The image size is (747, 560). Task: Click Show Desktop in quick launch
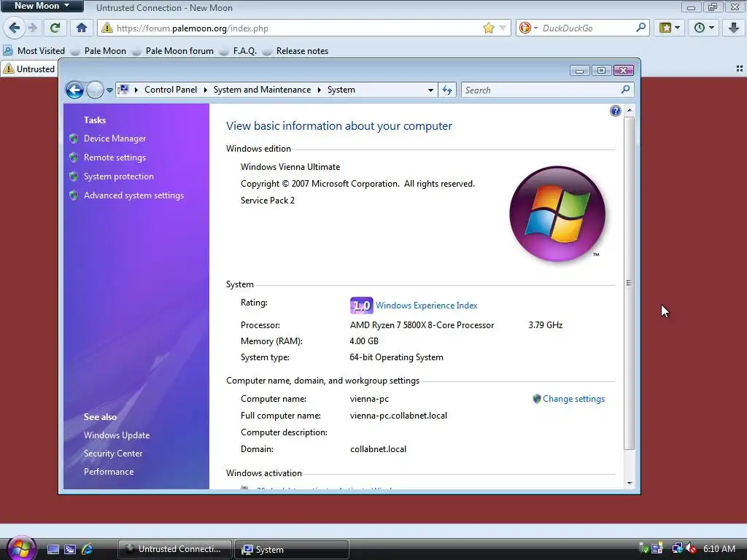tap(53, 549)
